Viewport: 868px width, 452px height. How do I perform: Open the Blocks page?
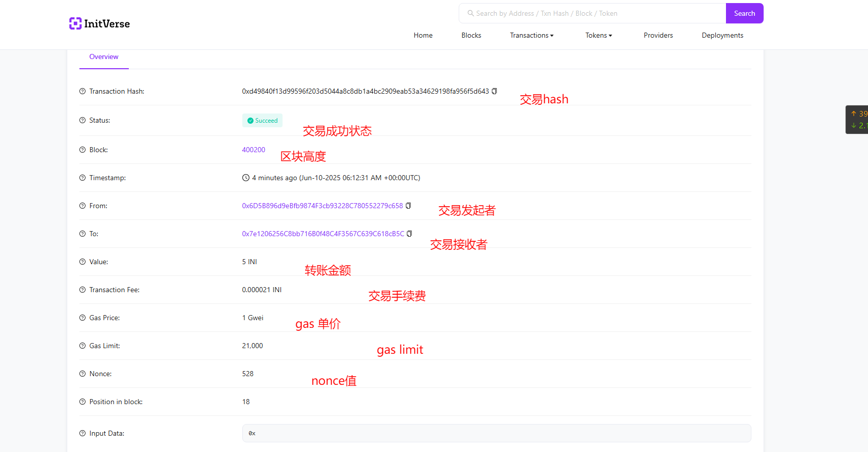pos(471,35)
